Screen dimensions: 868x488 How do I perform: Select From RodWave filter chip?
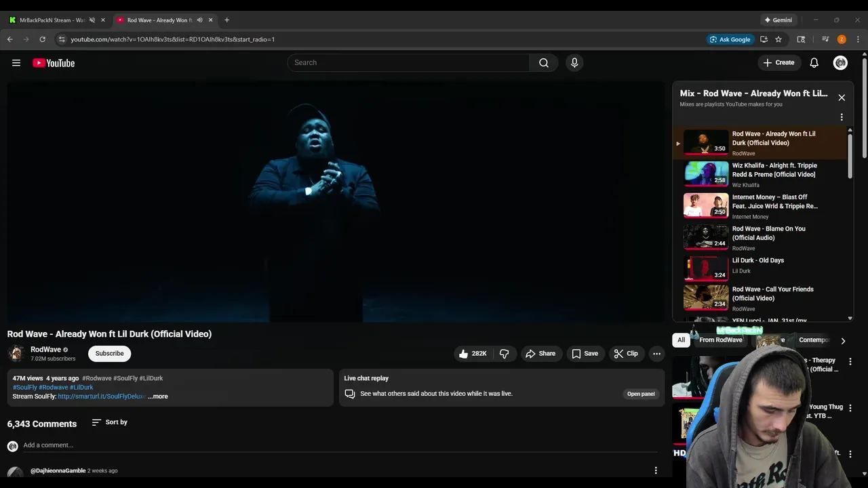721,340
